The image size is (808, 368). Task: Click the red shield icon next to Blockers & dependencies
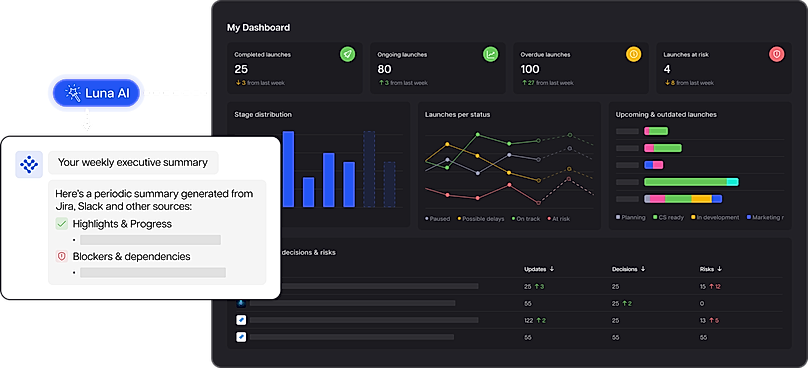[62, 256]
